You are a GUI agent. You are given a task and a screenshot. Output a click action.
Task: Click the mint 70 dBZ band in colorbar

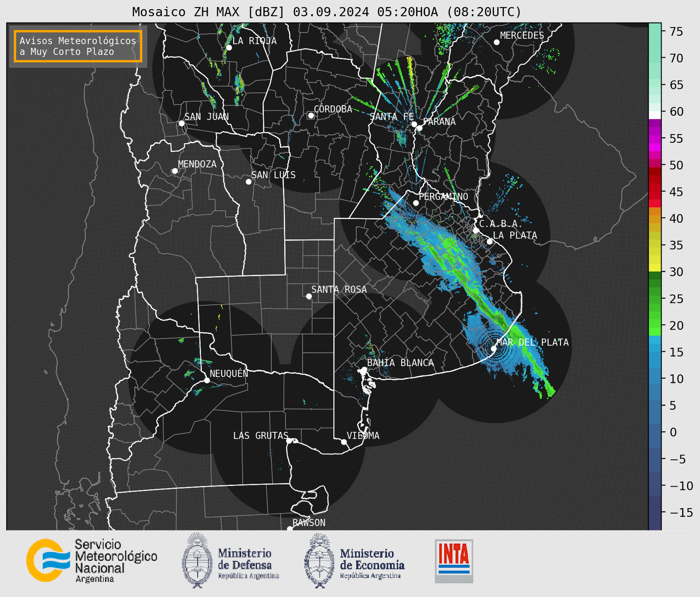655,58
